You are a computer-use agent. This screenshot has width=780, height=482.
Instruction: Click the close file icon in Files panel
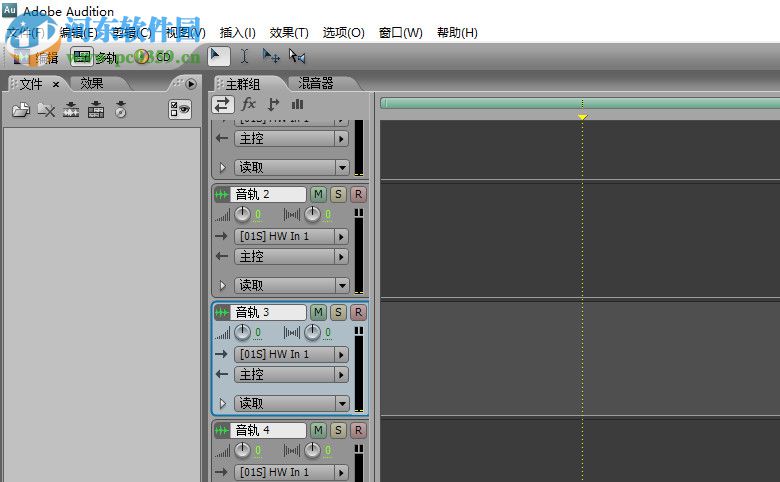46,109
